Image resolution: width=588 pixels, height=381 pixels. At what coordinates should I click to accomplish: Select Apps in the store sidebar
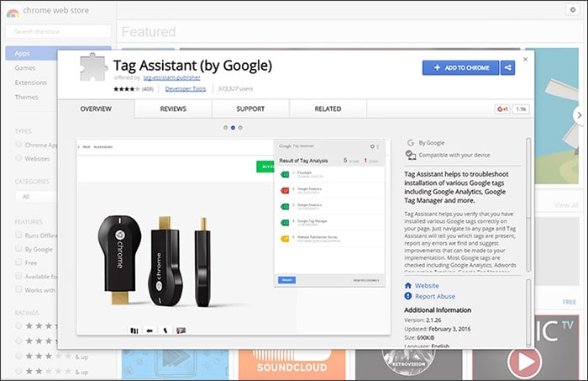point(32,53)
